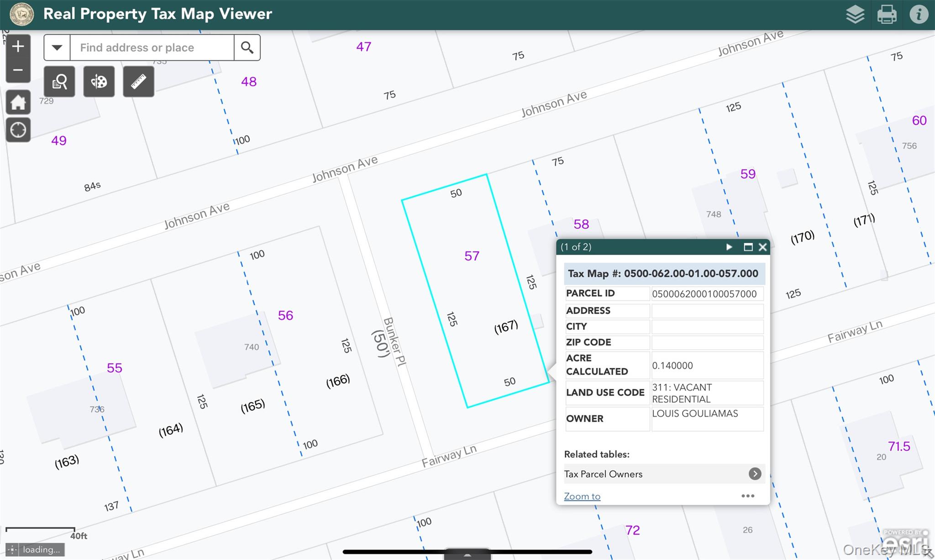Open the print tool in header
This screenshot has height=560, width=935.
(887, 15)
